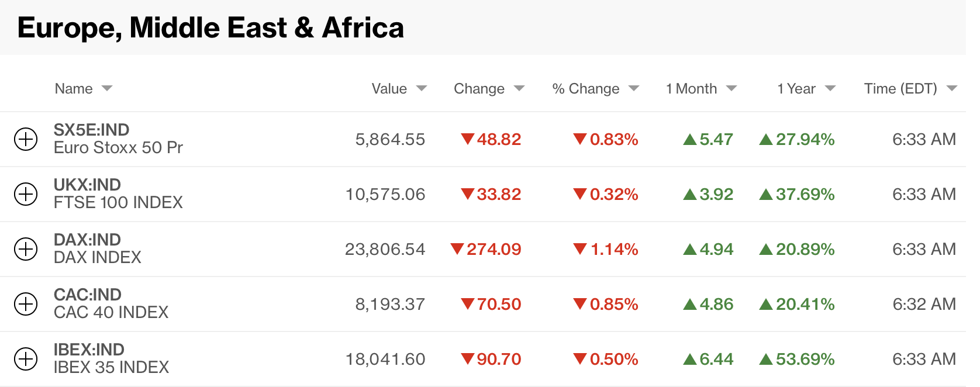Open the CAC 40 INDEX link
Viewport: 980px width, 387px height.
111,313
